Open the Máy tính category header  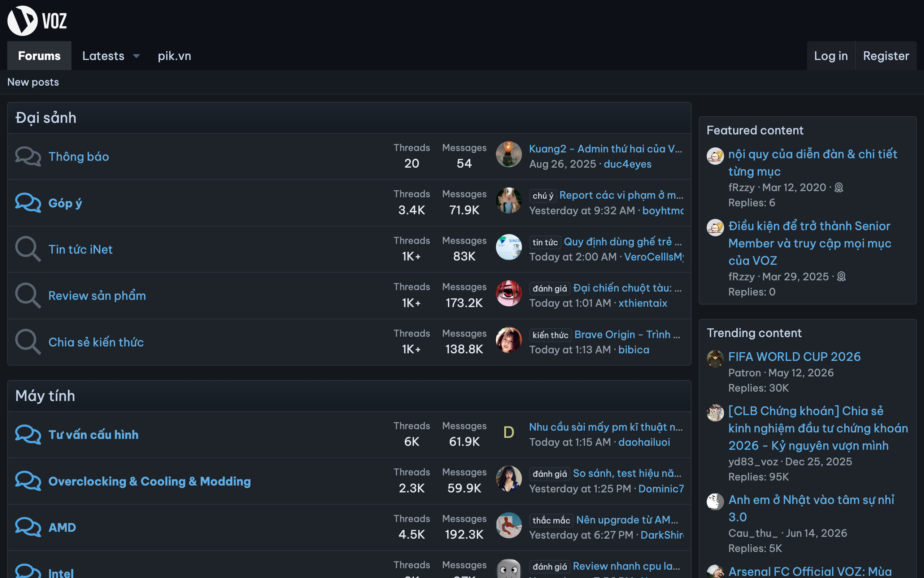pos(45,396)
